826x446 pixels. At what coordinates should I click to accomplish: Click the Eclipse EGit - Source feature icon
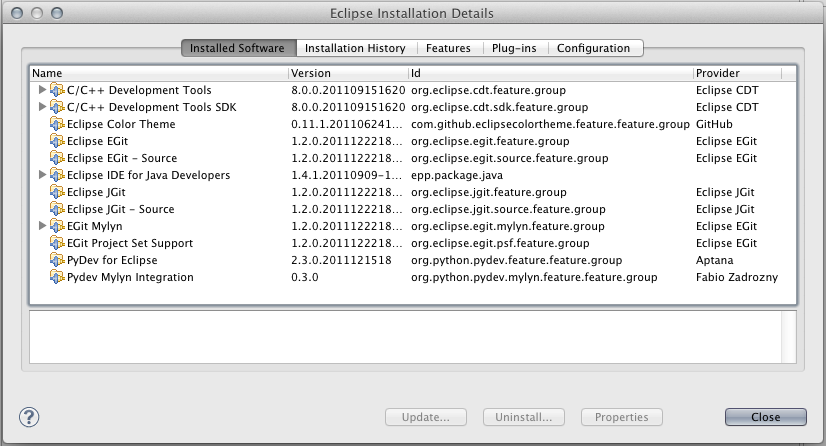(57, 158)
